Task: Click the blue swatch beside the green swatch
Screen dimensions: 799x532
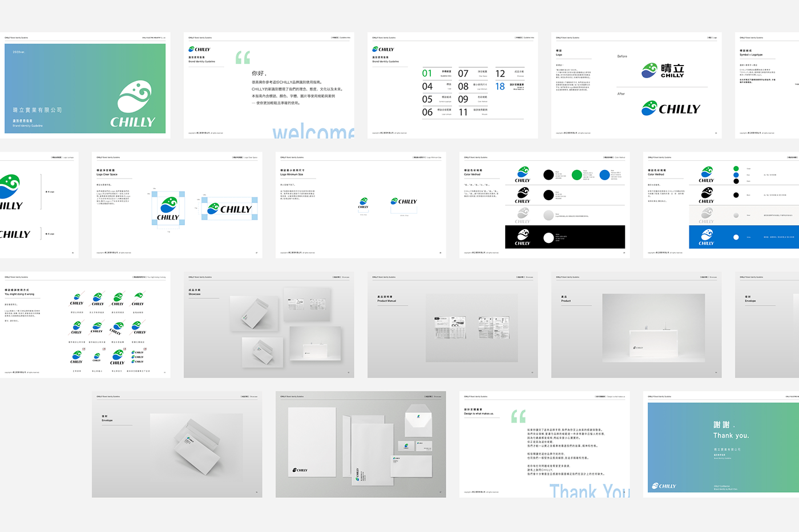Action: pyautogui.click(x=604, y=175)
